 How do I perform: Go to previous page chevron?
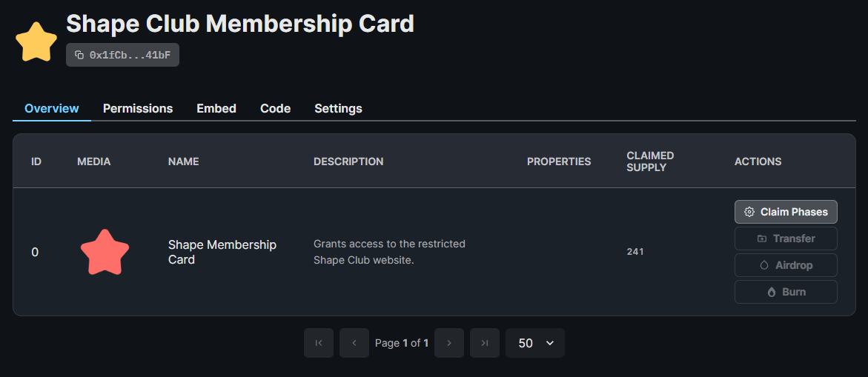354,343
